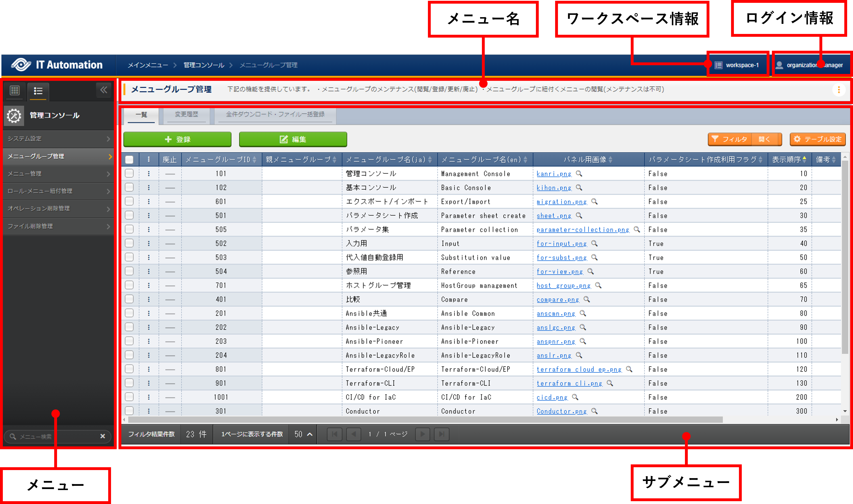The image size is (853, 504).
Task: Switch sidebar to list view icon
Action: point(38,91)
